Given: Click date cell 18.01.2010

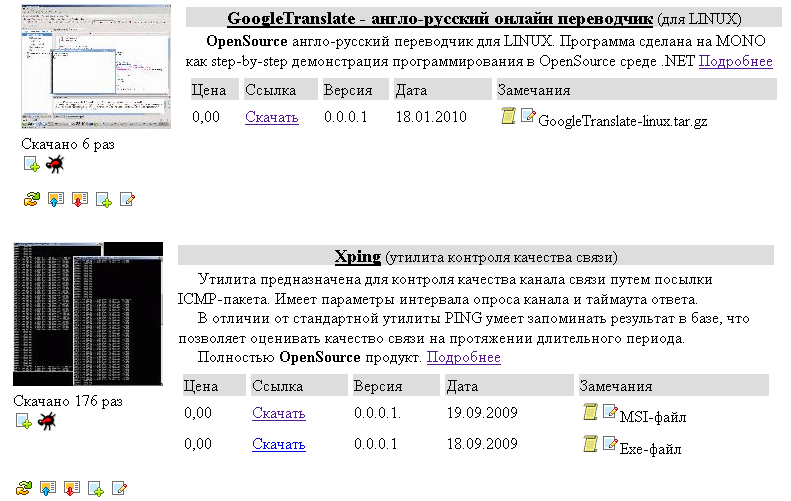Looking at the screenshot, I should point(431,117).
